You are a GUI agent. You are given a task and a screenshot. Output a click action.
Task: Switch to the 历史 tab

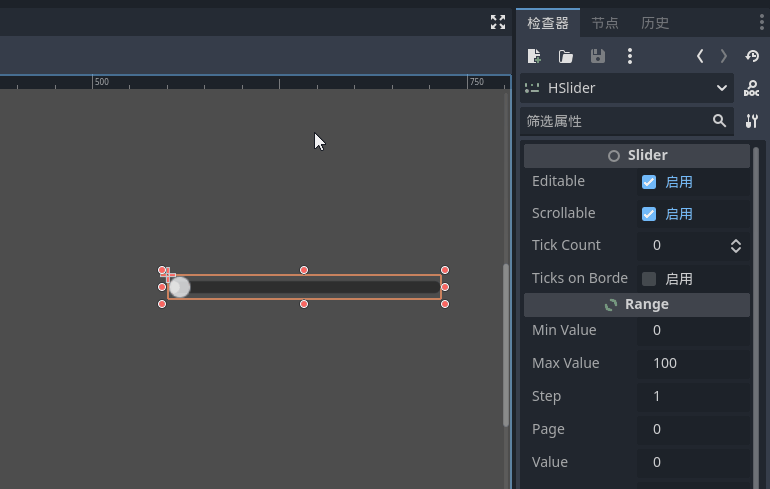pyautogui.click(x=655, y=23)
